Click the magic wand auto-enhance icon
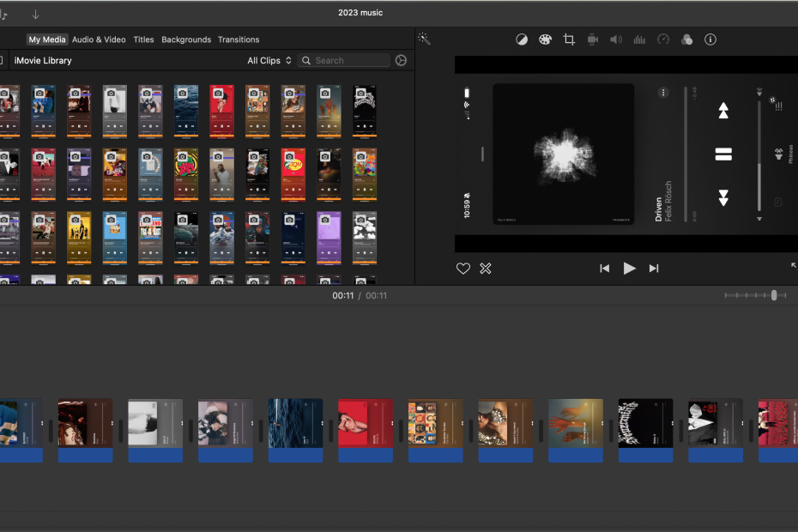 pyautogui.click(x=424, y=39)
